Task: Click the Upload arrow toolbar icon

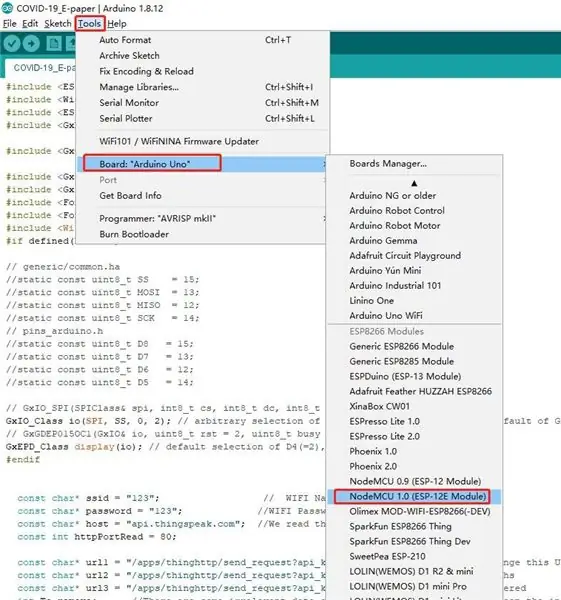Action: (31, 43)
